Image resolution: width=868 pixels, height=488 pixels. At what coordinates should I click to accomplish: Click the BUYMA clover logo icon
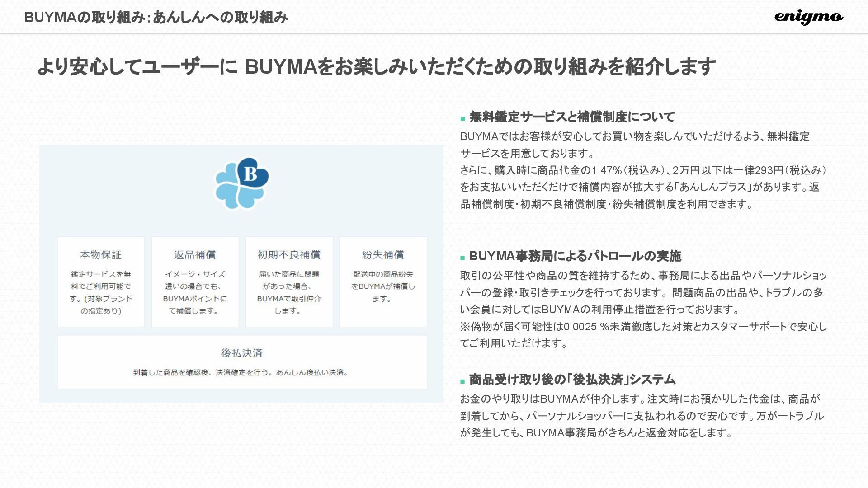(242, 183)
